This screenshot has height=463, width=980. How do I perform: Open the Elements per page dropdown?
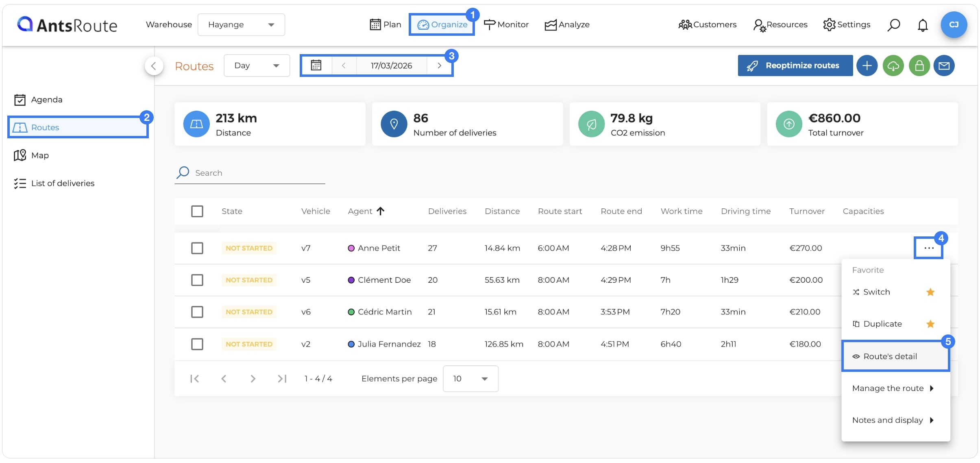pos(470,379)
